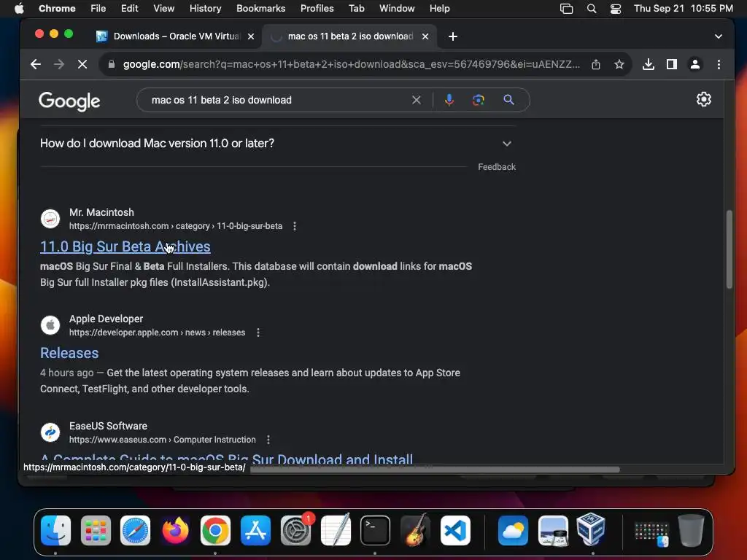The width and height of the screenshot is (747, 560).
Task: Open Spotlight search in menu bar
Action: click(x=591, y=9)
